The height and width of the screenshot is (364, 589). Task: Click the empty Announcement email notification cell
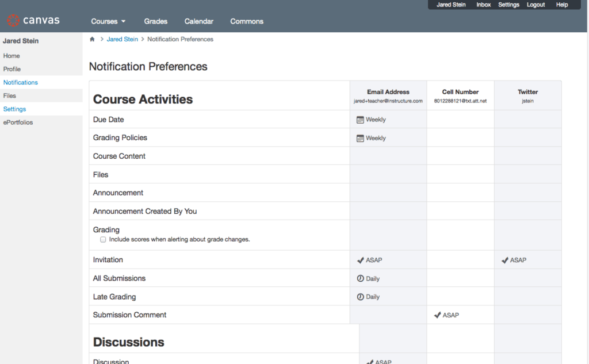[x=388, y=192]
